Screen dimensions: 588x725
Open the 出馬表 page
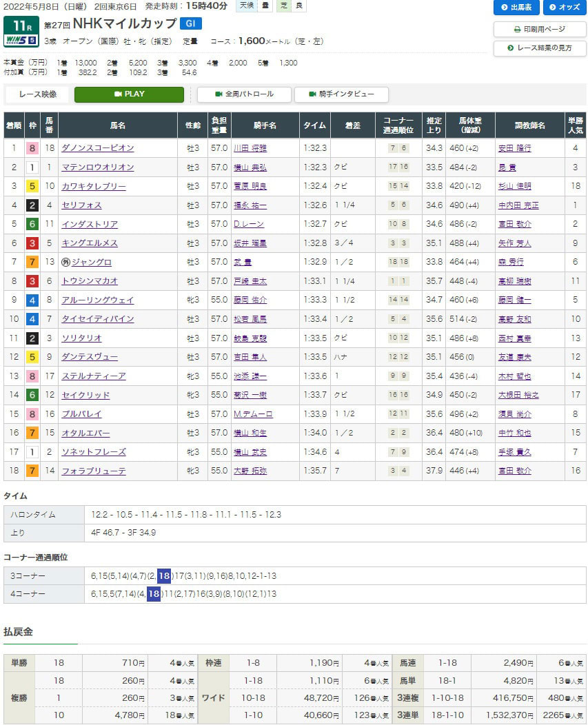516,8
